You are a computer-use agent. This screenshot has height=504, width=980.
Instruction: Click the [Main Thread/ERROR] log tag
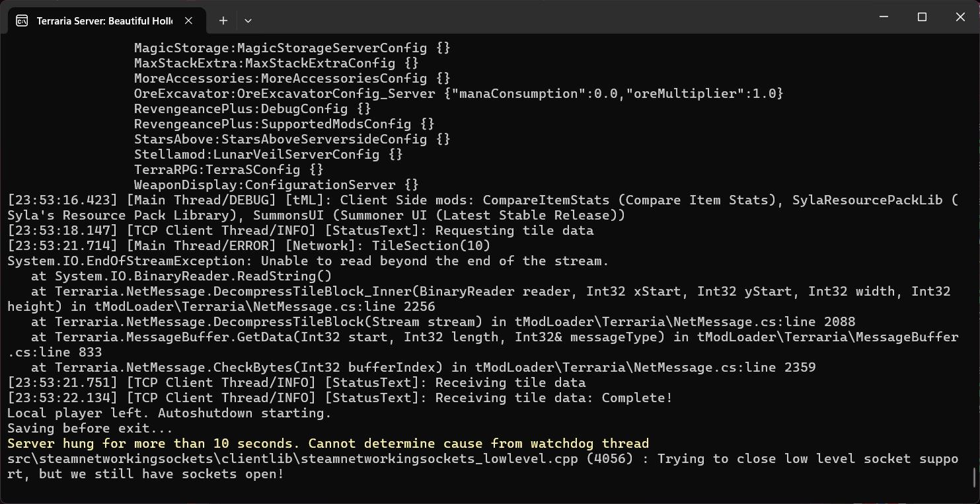pyautogui.click(x=202, y=245)
